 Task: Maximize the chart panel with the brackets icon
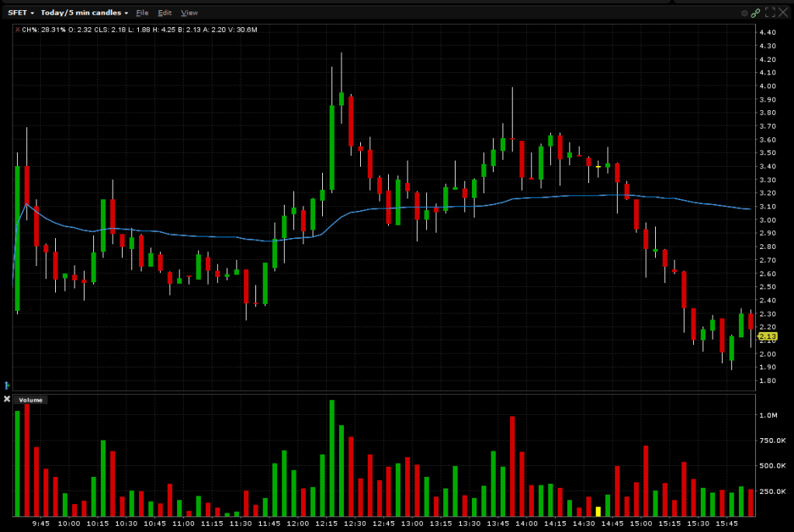[771, 12]
